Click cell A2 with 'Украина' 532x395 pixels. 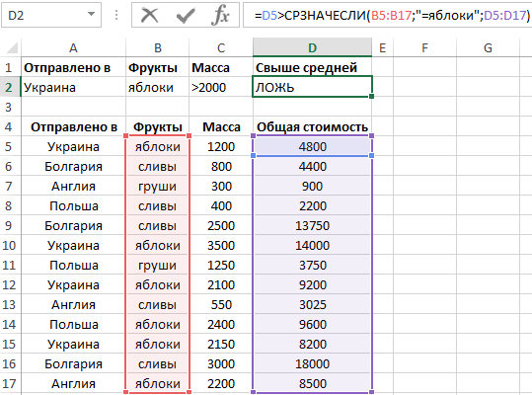point(73,87)
